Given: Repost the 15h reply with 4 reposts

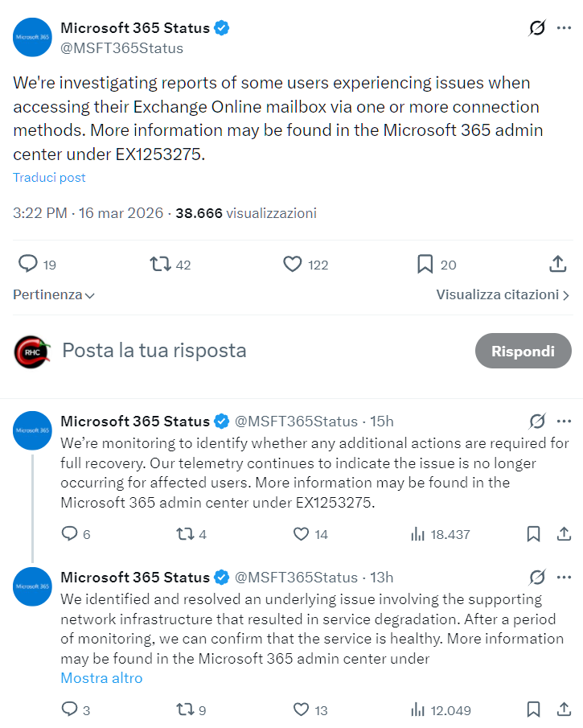Looking at the screenshot, I should coord(185,534).
